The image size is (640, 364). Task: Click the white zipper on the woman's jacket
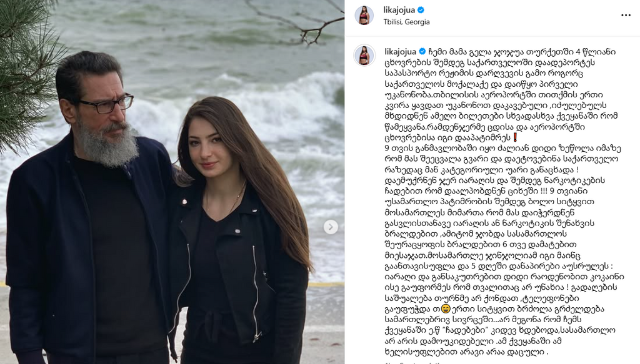tap(256, 292)
